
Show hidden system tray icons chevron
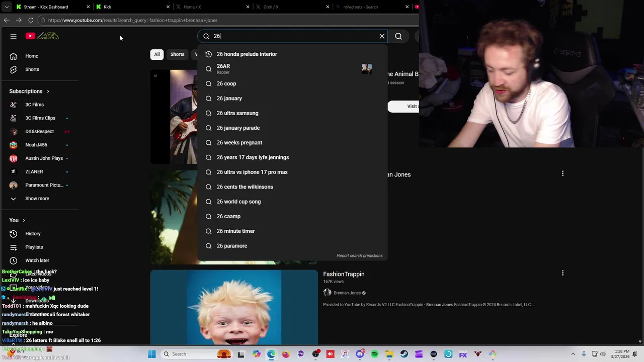pos(573,354)
